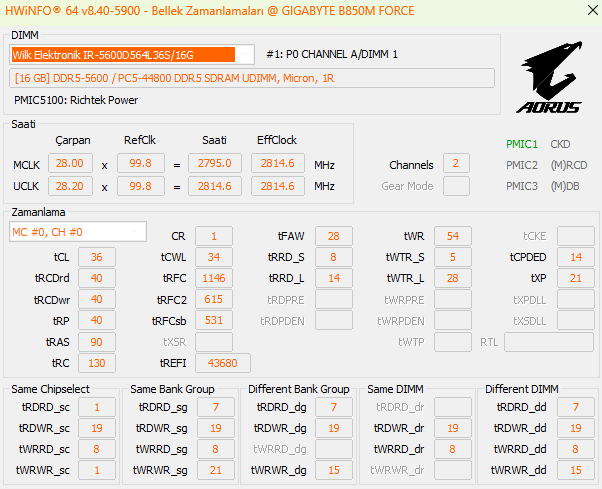Click the tRRD_L value 14
Screen dimensions: 602x489
[x=334, y=278]
